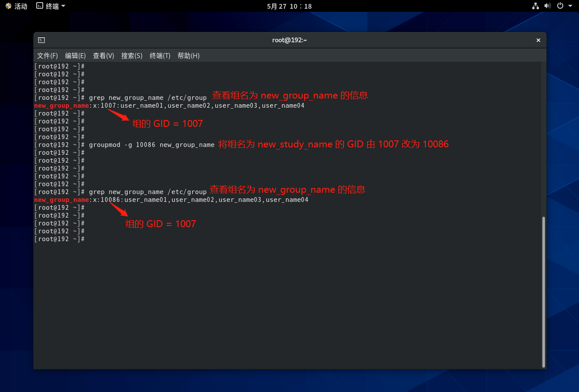Viewport: 579px width, 392px height.
Task: Close the root@192 terminal window
Action: pyautogui.click(x=538, y=40)
